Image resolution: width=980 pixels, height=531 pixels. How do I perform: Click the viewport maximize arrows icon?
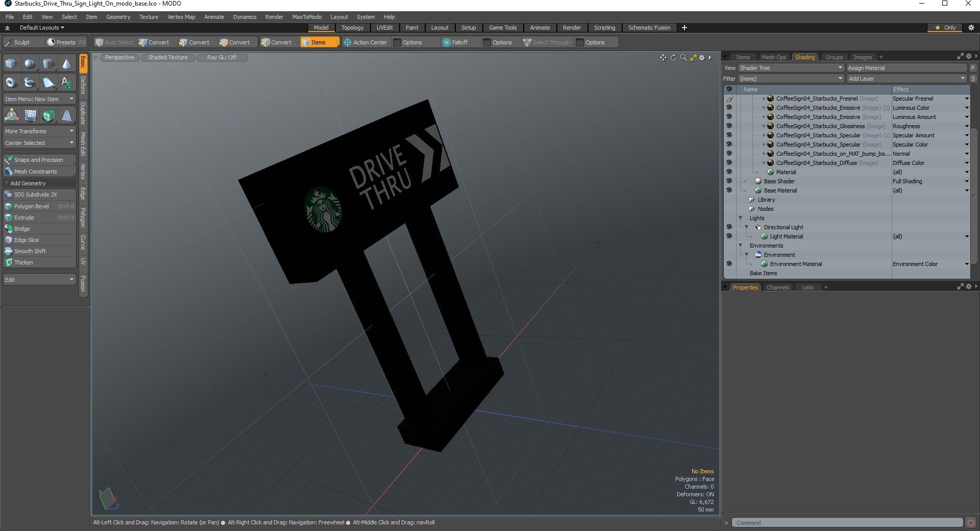point(693,58)
